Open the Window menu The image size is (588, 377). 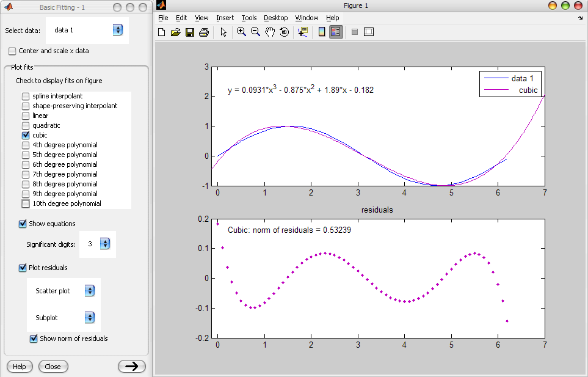(307, 18)
